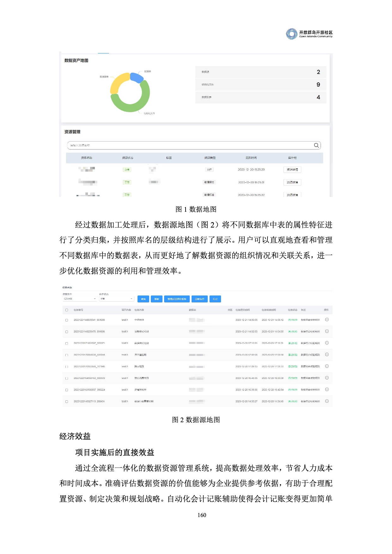Select the checkbox for task ending 288434
392x554 pixels.
tap(67, 402)
